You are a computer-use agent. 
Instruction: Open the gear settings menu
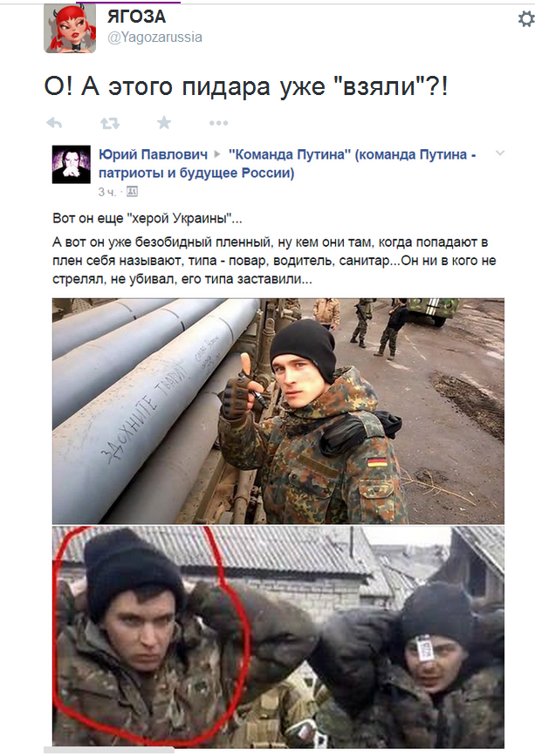525,19
